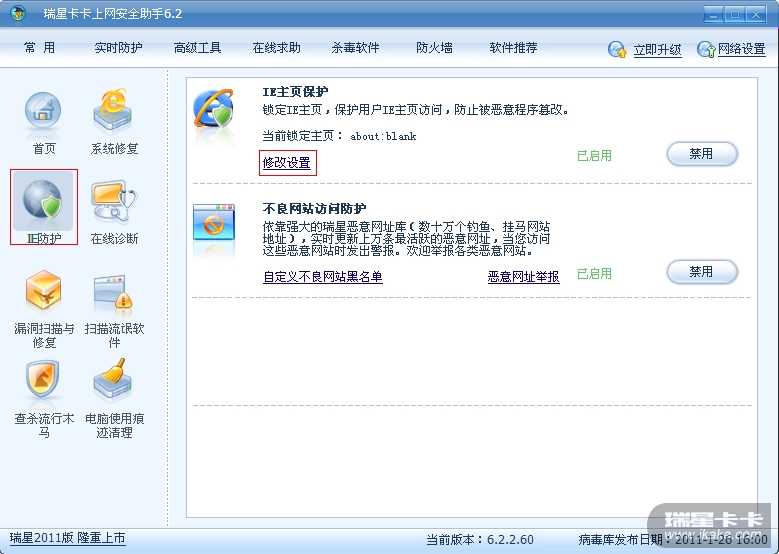This screenshot has width=779, height=554.
Task: Click the 恶意网址举报 link
Action: [524, 277]
